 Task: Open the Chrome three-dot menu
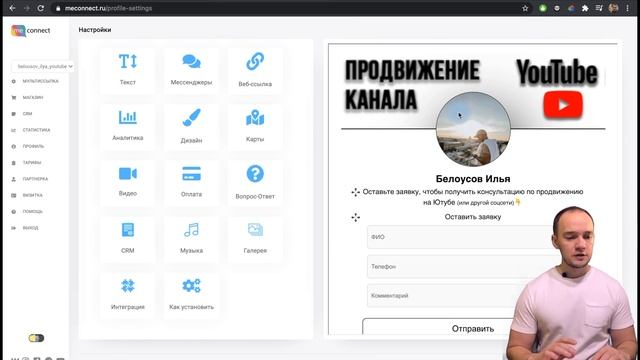pos(627,8)
